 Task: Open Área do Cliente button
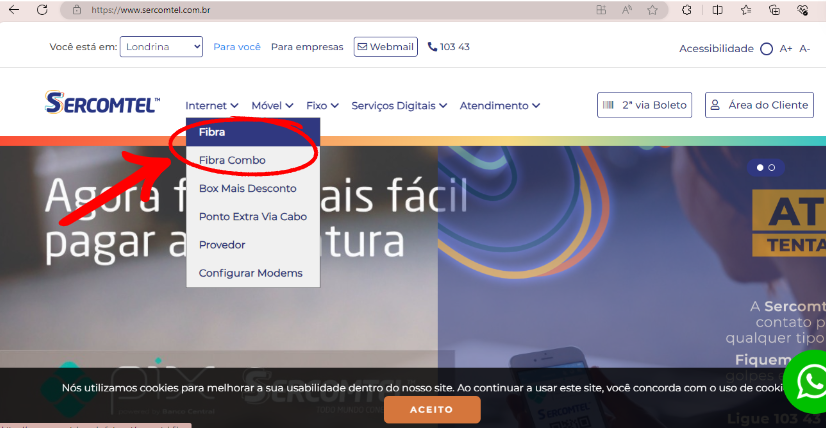[759, 105]
